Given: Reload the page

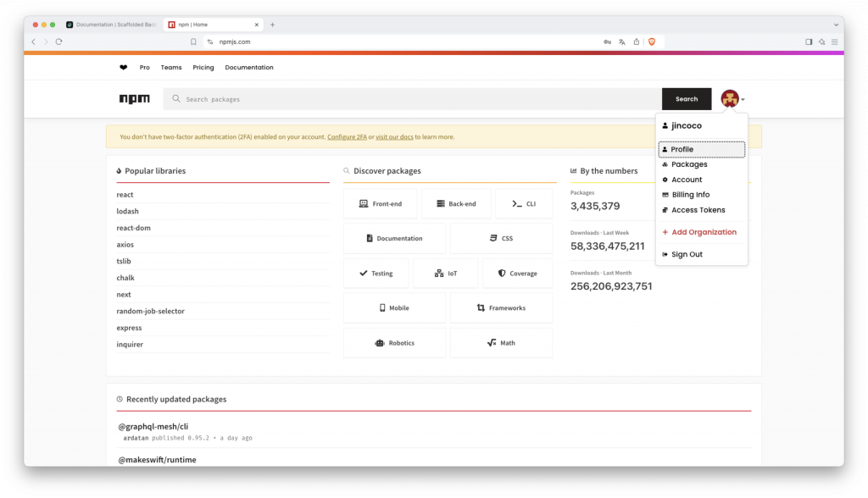Looking at the screenshot, I should click(x=58, y=41).
